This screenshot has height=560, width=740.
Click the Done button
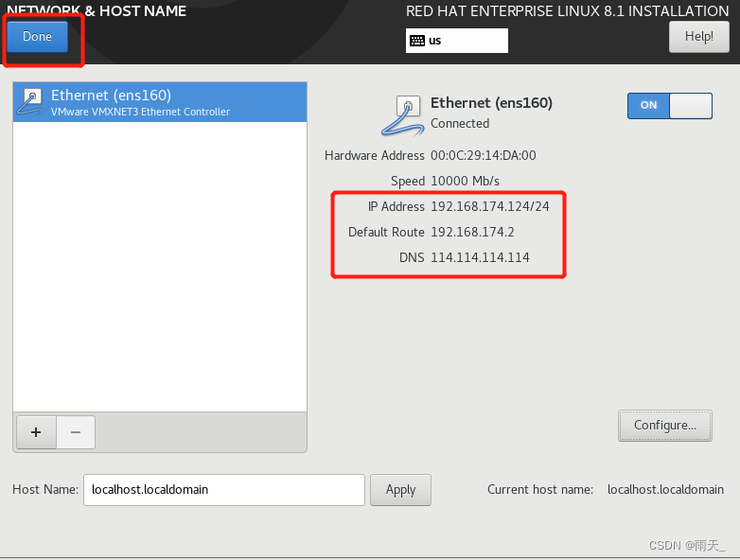coord(37,36)
